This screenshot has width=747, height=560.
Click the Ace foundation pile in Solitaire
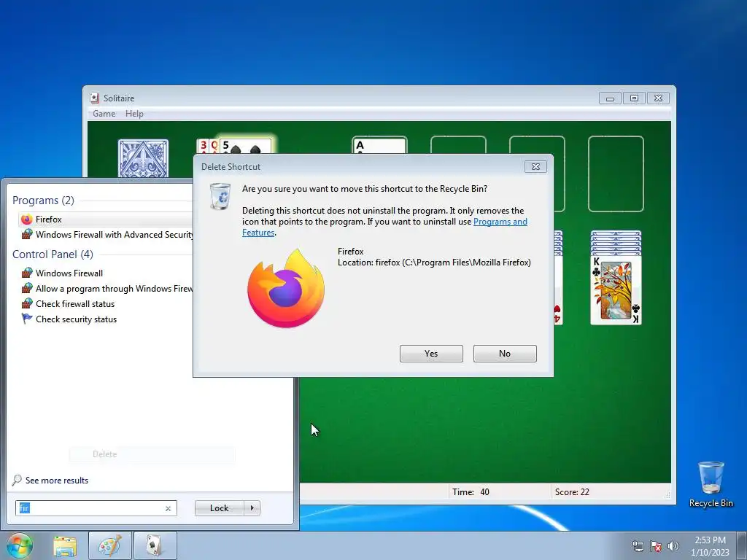tap(379, 145)
